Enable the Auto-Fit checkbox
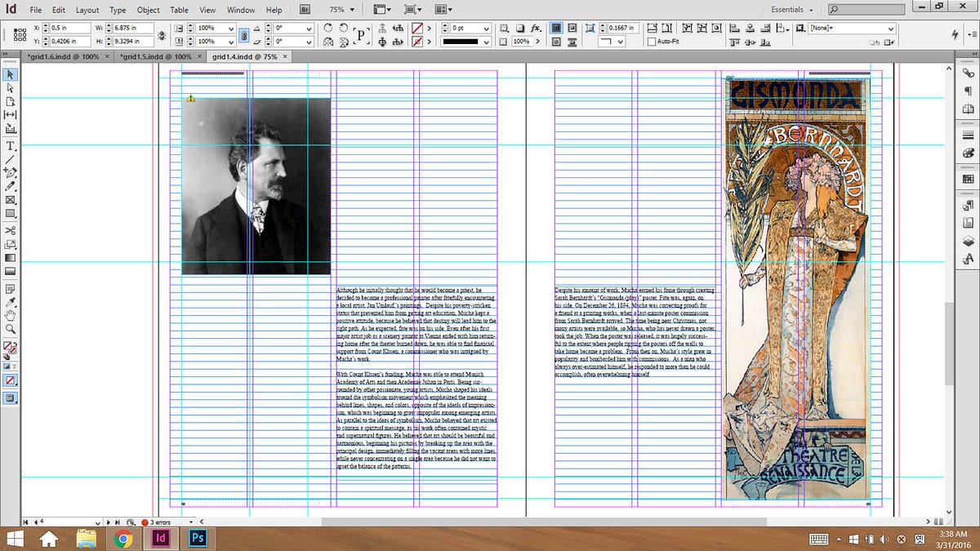This screenshot has width=980, height=551. 651,41
